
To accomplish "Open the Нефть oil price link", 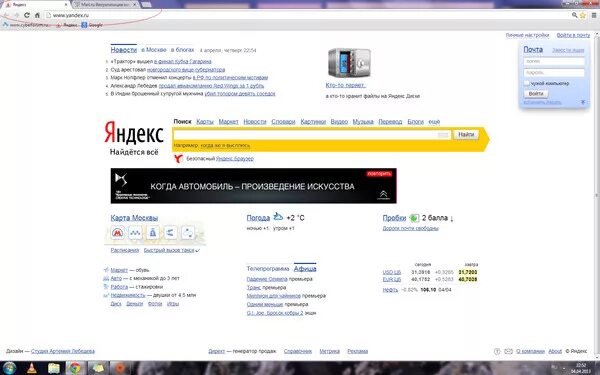I will (390, 290).
